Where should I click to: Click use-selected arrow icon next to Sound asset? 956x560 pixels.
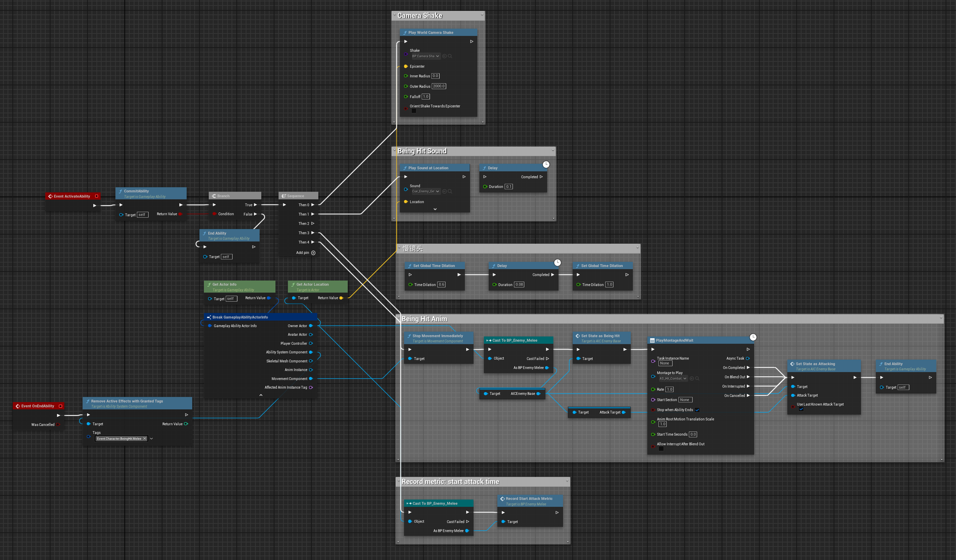click(444, 191)
